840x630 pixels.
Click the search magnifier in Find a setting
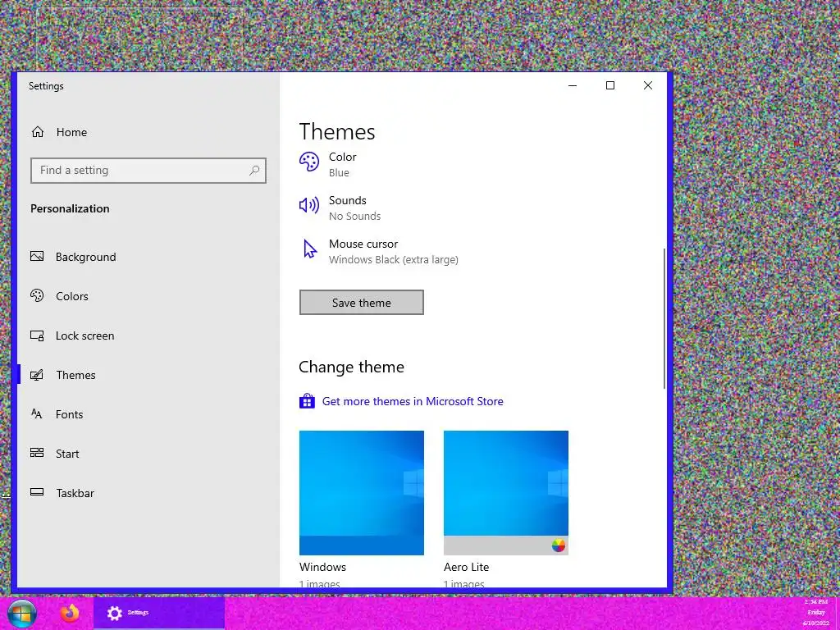coord(254,171)
